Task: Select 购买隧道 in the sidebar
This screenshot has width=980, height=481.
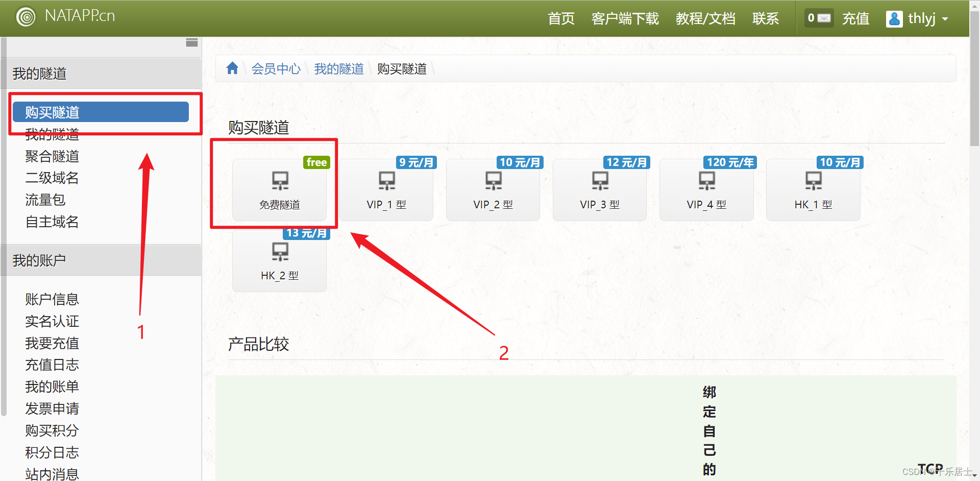Action: 101,112
